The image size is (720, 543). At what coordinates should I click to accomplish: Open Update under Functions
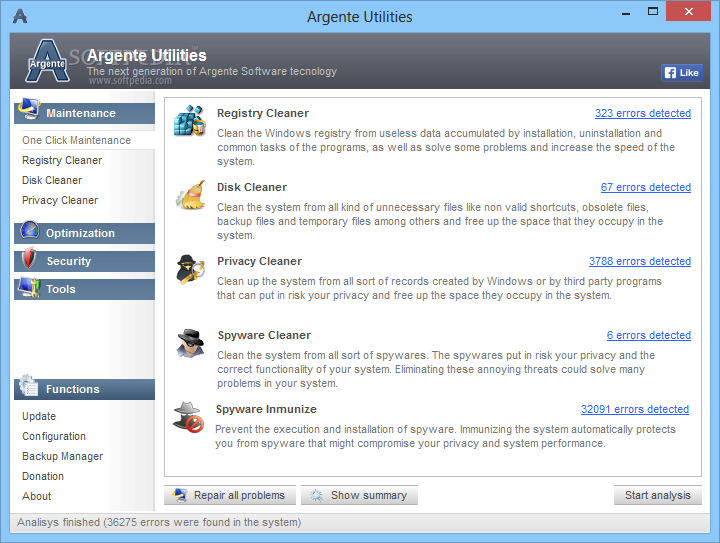point(39,416)
